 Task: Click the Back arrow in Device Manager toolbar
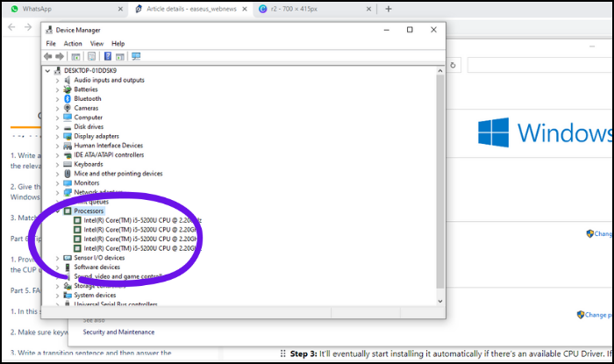[47, 56]
